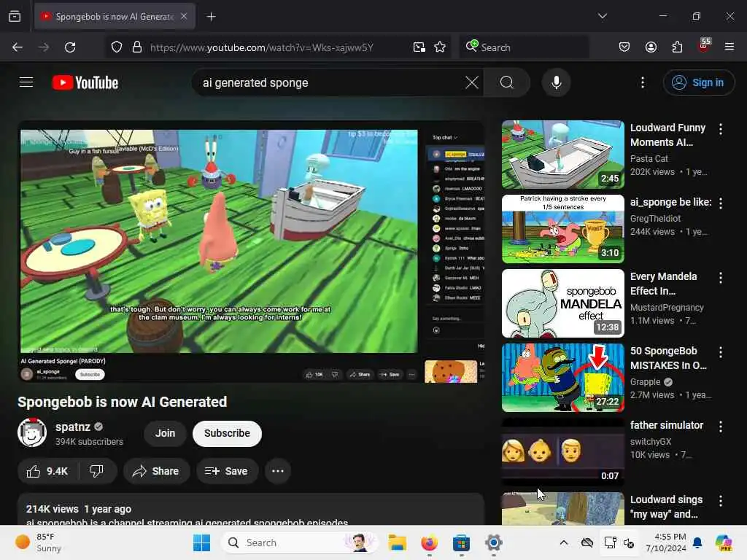Open spatnz channel avatar

32,432
